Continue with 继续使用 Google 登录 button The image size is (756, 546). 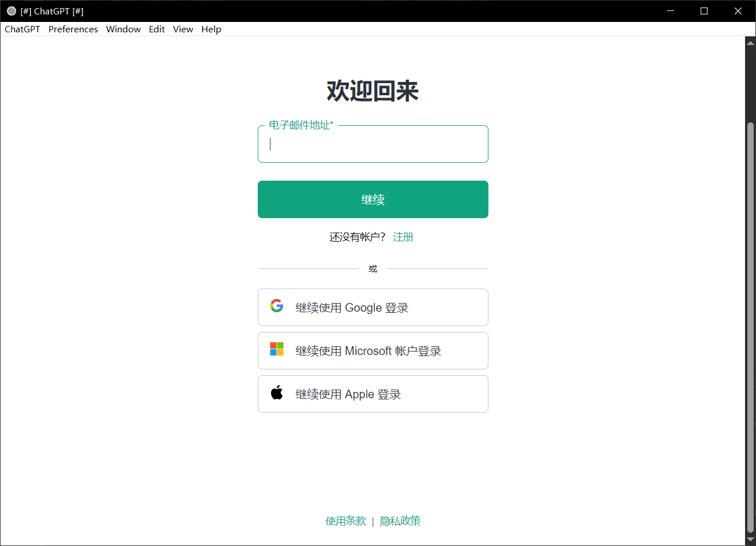[373, 308]
